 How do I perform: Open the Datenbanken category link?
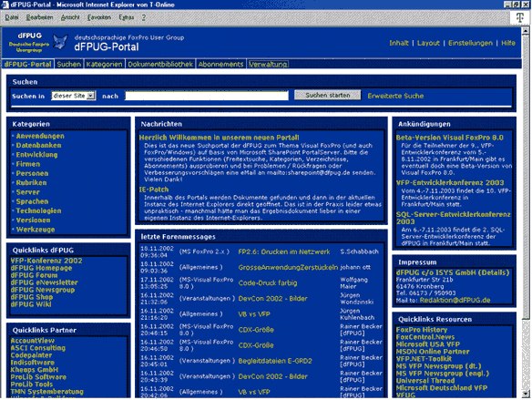click(x=38, y=145)
